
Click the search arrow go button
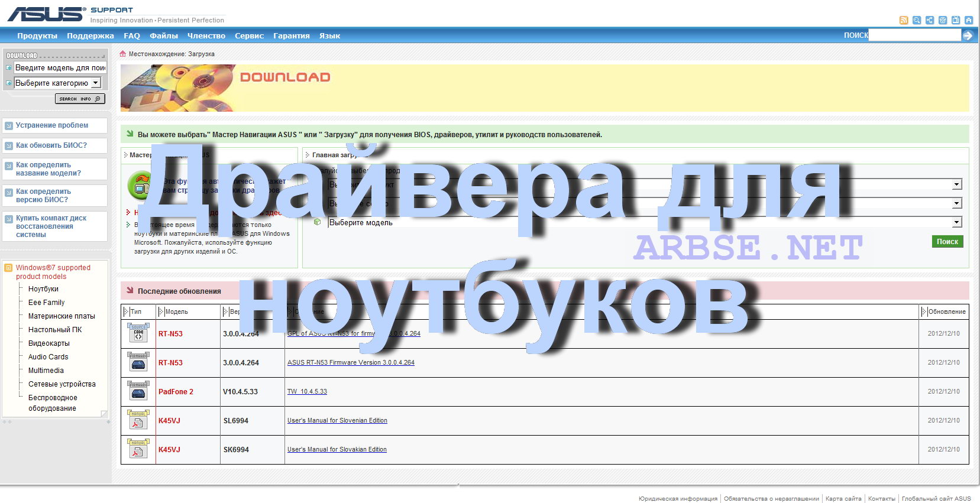(968, 35)
